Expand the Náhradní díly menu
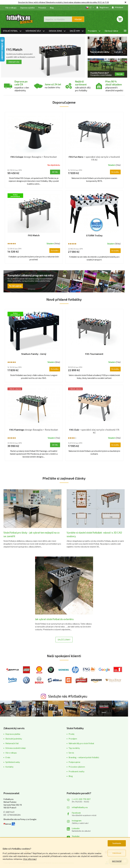130x868 pixels. pos(35,31)
